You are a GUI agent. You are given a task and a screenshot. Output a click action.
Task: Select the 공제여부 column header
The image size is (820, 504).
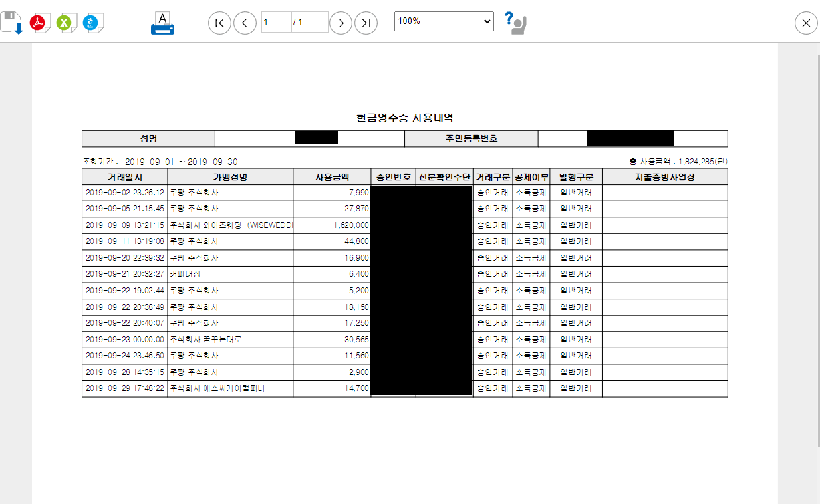tap(531, 177)
